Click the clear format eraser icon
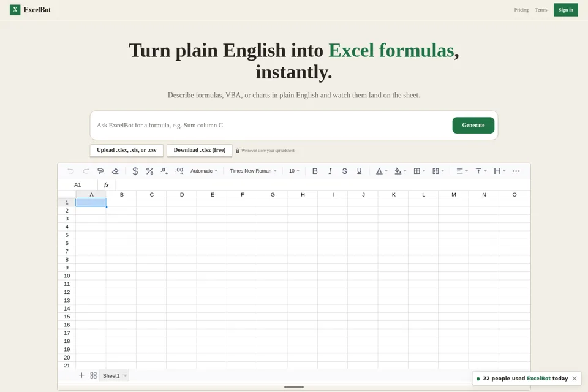 click(x=115, y=171)
